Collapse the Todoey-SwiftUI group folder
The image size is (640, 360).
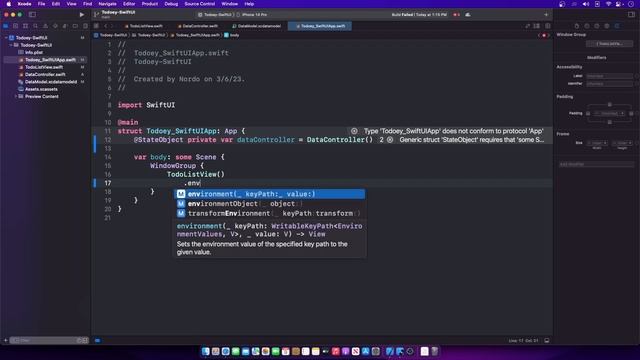pos(11,45)
